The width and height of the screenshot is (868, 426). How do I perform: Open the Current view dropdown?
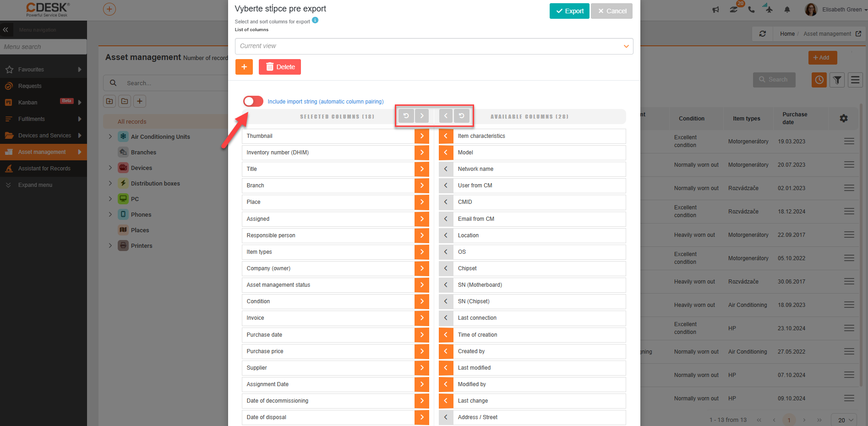coord(434,46)
